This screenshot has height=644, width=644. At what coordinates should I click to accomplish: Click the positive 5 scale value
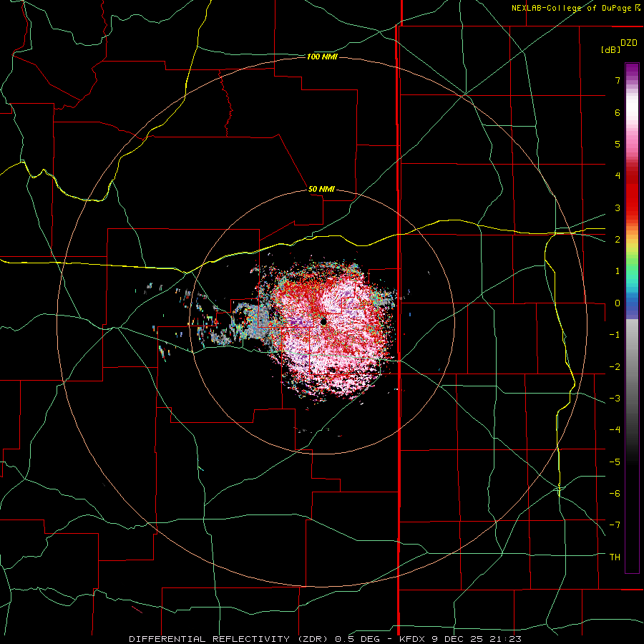pos(618,144)
